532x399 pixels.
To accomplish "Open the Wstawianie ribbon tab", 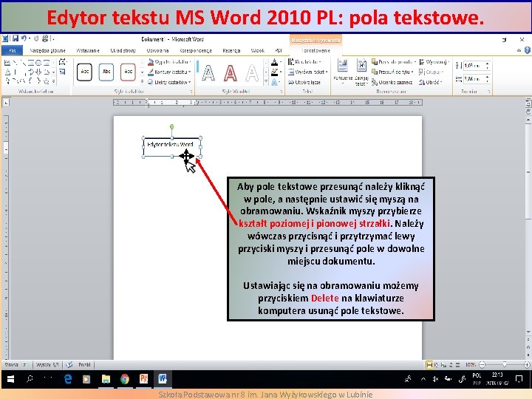I will point(88,50).
